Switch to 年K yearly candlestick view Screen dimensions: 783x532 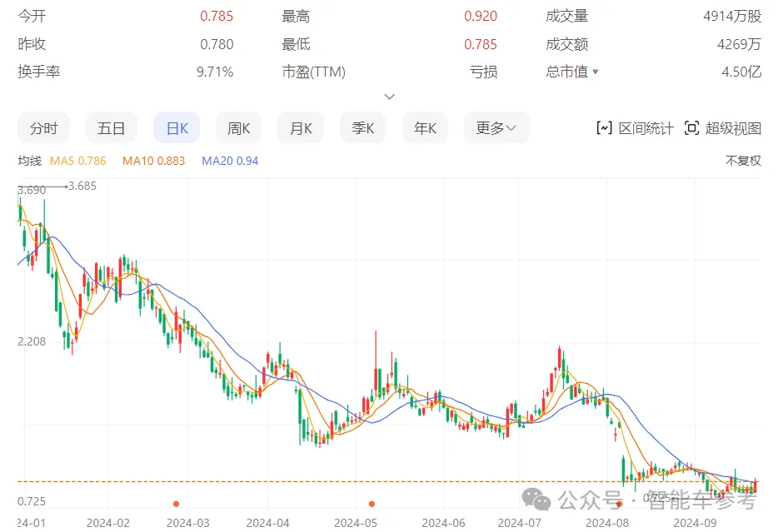426,127
